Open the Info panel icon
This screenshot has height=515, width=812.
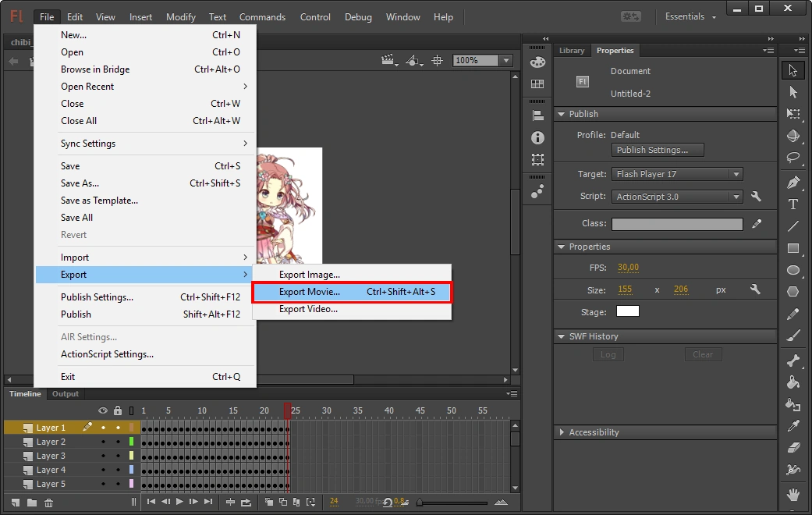pos(537,137)
